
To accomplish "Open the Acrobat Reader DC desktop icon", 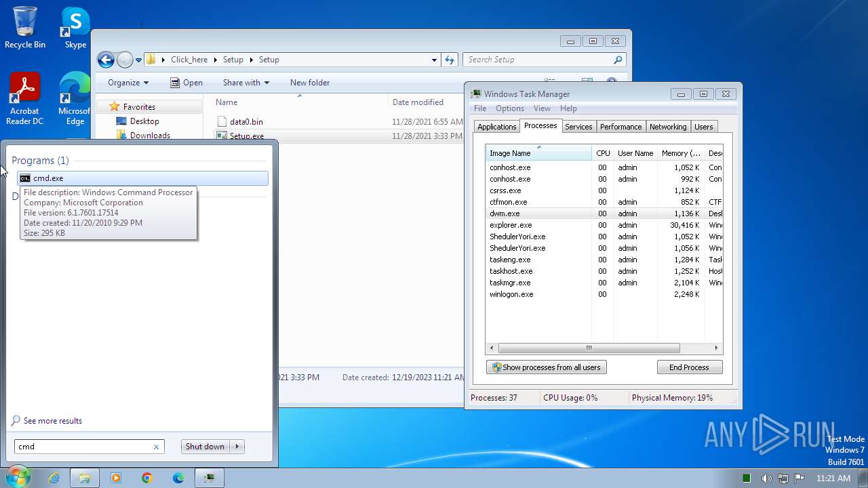I will coord(25,99).
